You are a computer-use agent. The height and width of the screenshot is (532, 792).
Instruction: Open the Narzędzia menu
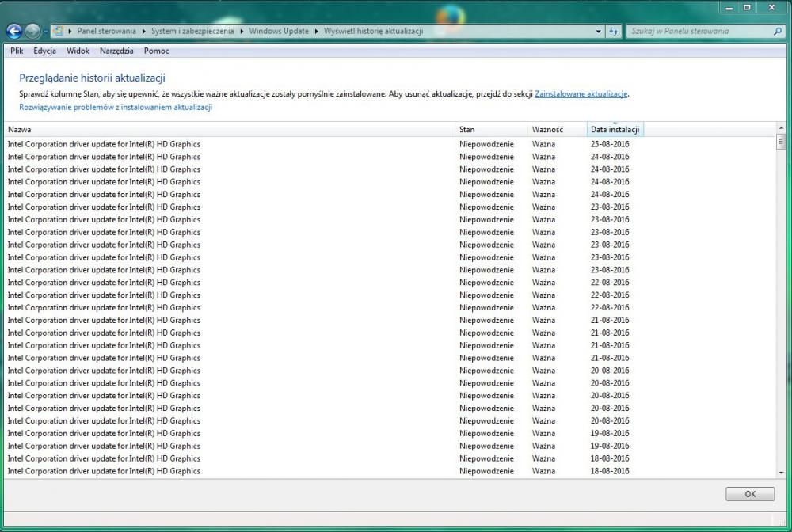[116, 51]
